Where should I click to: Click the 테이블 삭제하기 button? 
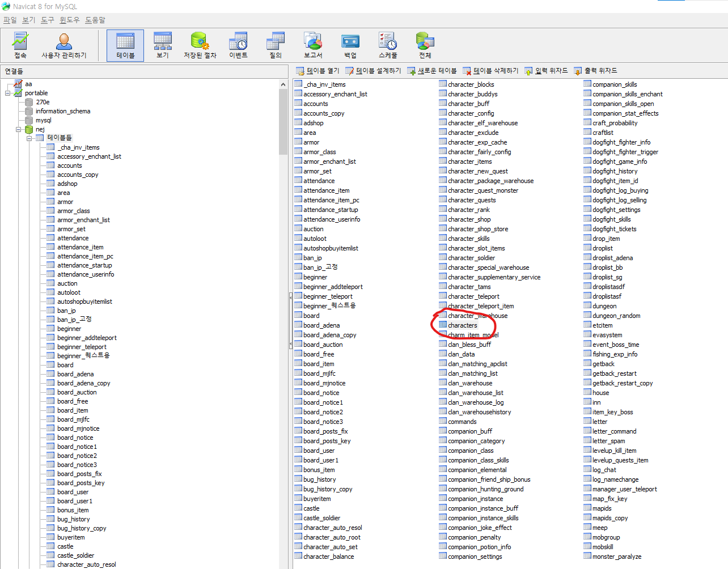coord(490,71)
